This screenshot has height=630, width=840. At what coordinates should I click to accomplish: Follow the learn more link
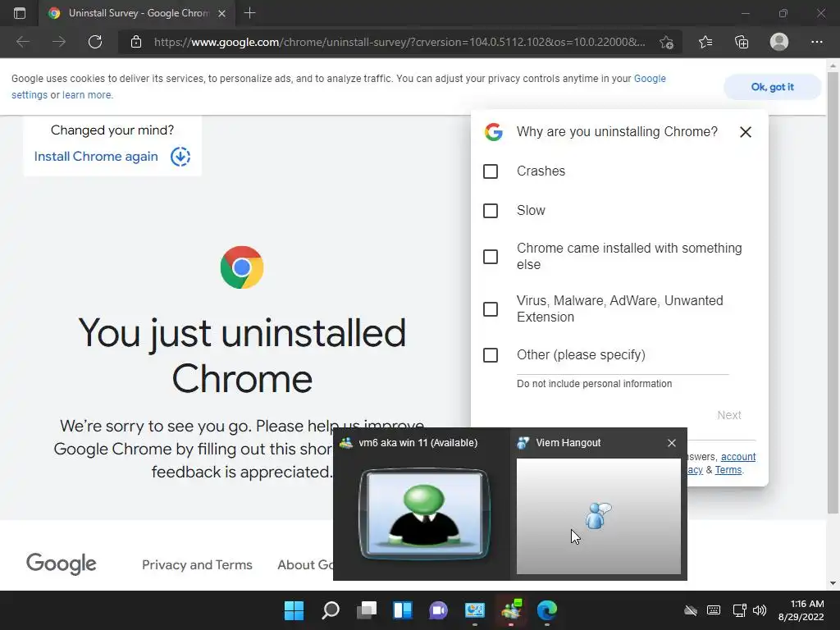87,95
